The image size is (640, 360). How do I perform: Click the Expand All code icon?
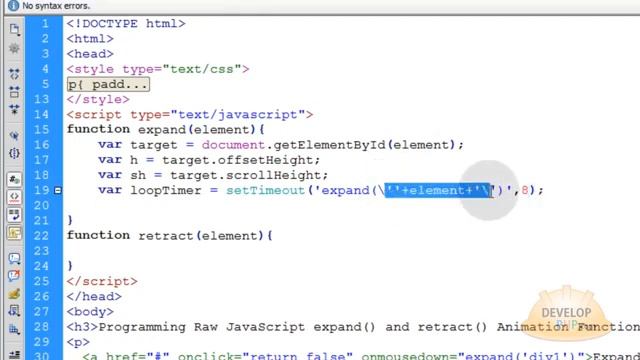click(x=14, y=109)
